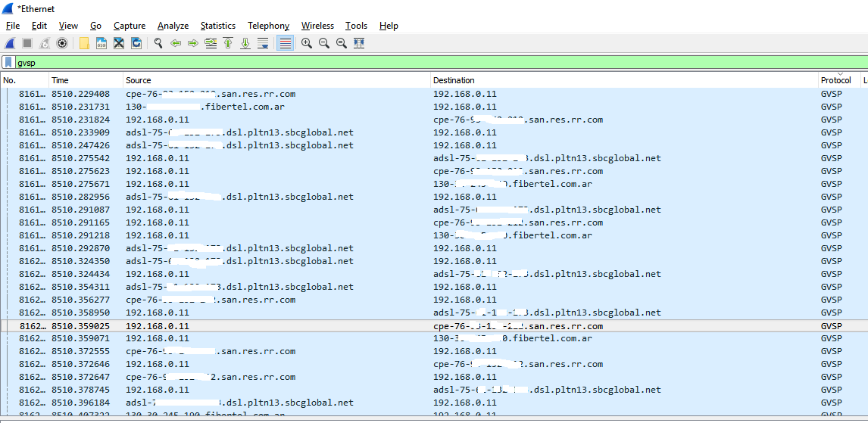
Task: Restart the current capture
Action: point(45,43)
